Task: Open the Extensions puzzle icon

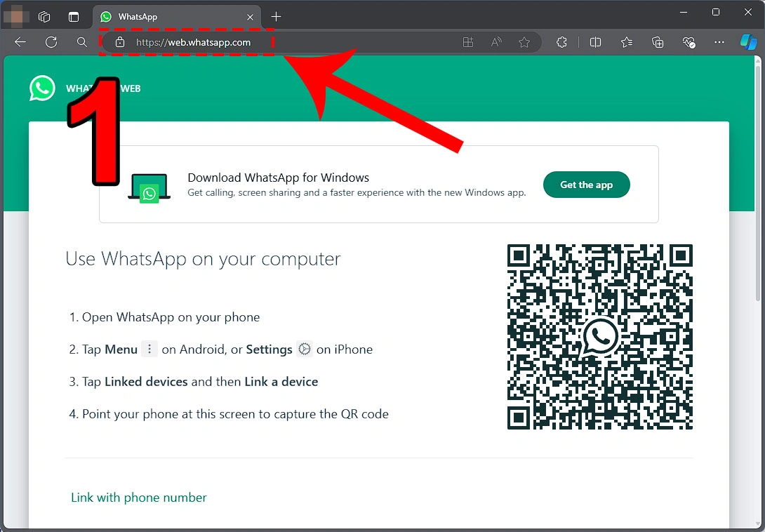Action: pos(561,43)
